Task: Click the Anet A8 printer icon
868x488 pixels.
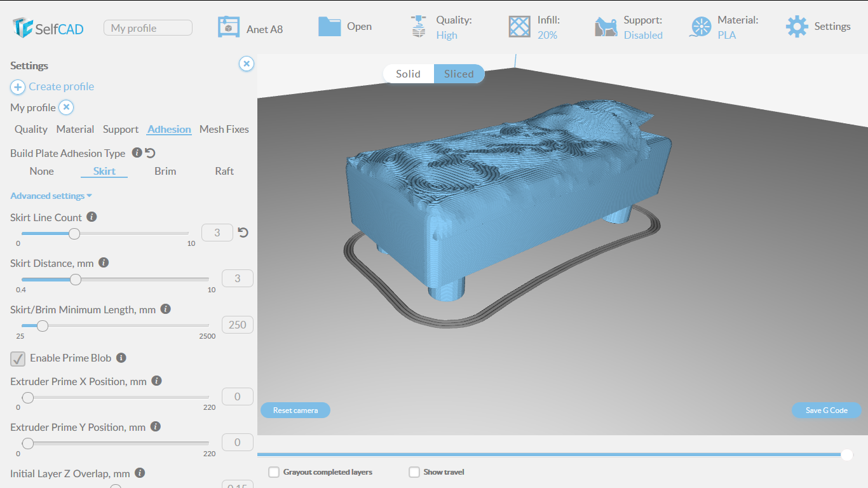Action: (228, 27)
